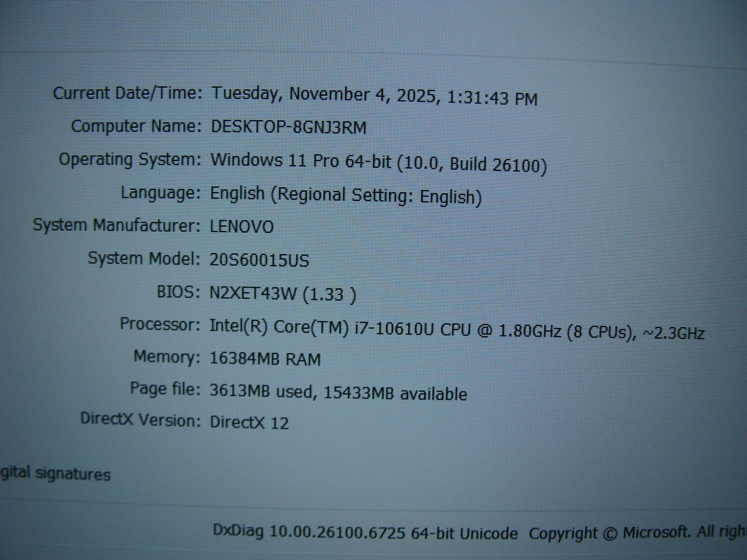Click the Computer Name label

[x=136, y=126]
